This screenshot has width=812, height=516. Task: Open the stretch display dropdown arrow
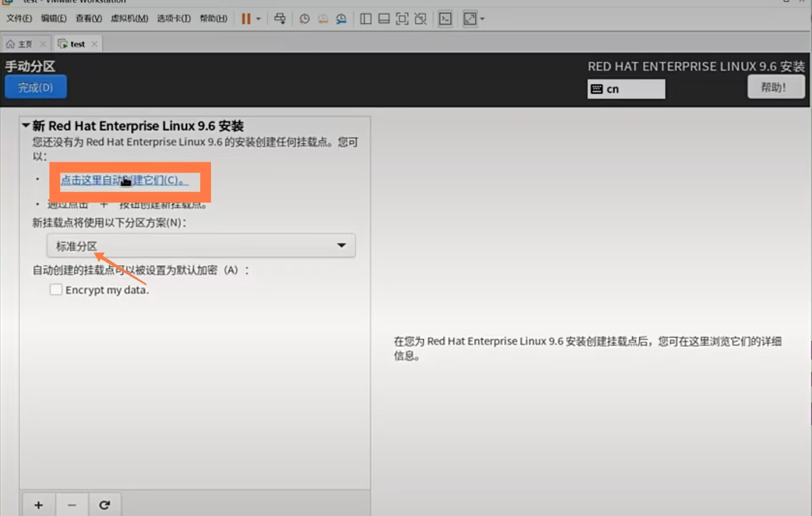(x=482, y=19)
